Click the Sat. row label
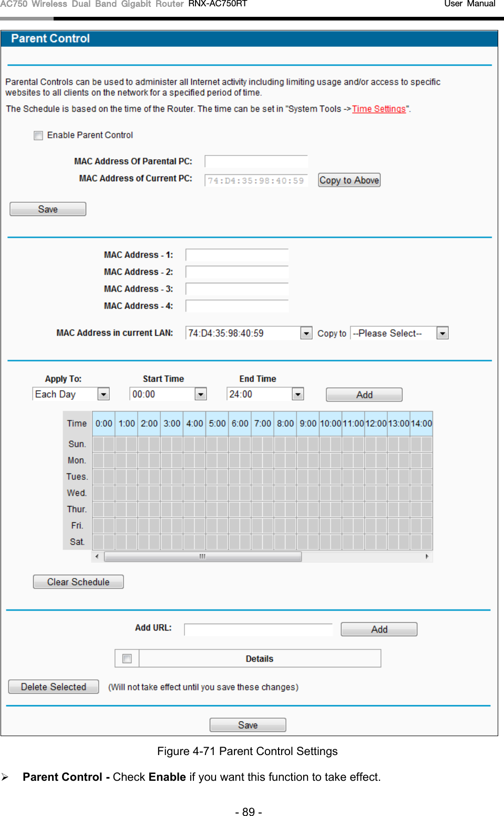This screenshot has height=816, width=504. tap(77, 542)
